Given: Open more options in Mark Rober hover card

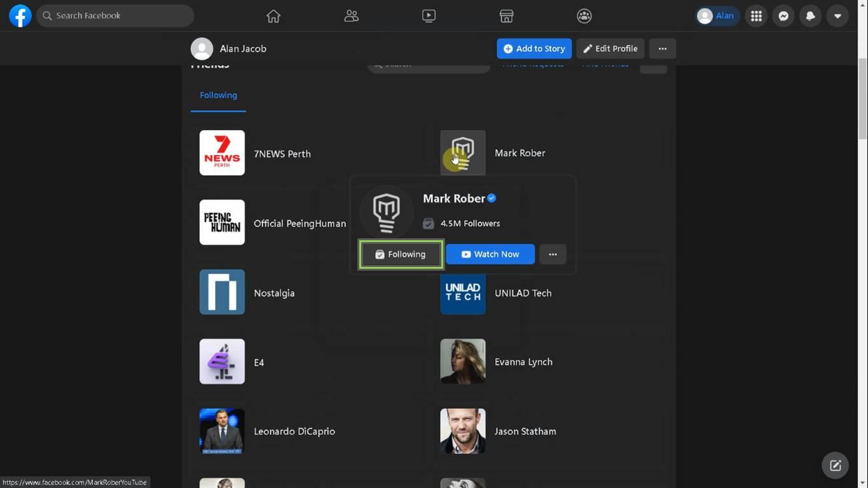Looking at the screenshot, I should click(553, 254).
